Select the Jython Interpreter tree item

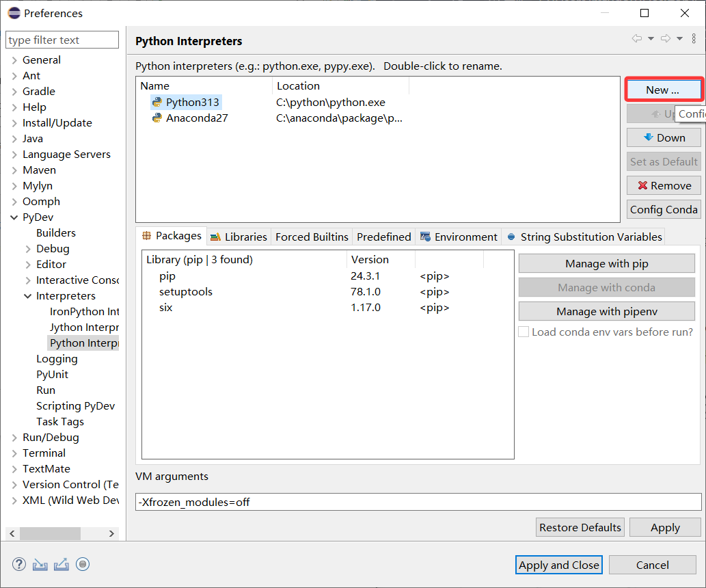(84, 328)
